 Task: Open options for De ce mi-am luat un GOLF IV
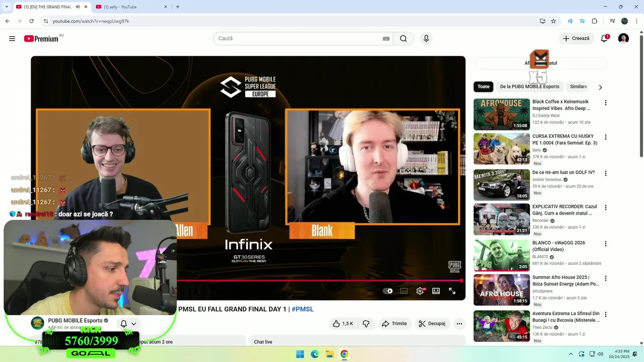(x=605, y=173)
